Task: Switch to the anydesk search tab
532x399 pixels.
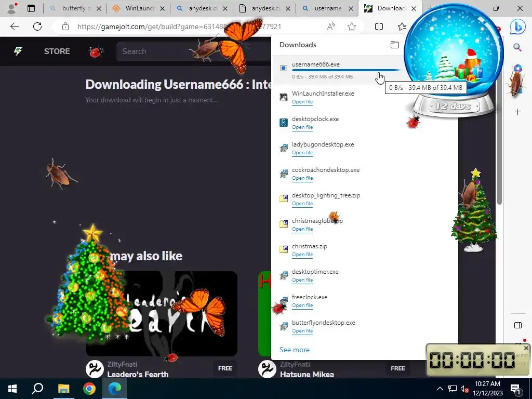Action: coord(203,8)
